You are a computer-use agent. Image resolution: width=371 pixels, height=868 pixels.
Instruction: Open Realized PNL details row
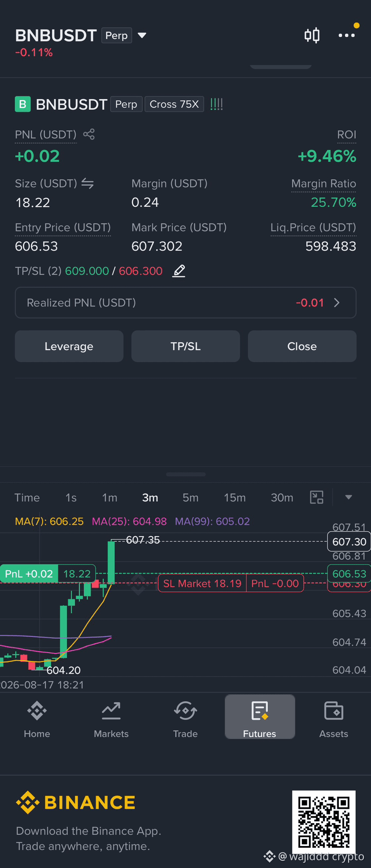tap(186, 302)
